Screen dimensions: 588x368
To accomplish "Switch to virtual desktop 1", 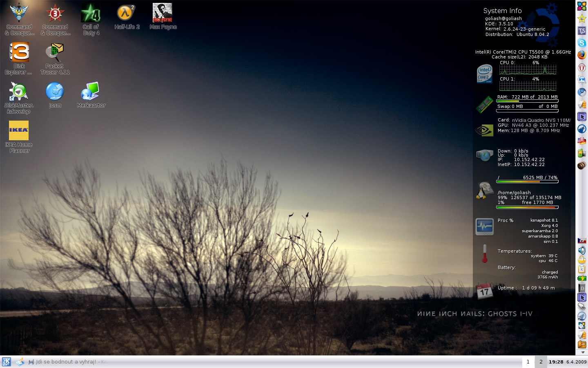I will click(528, 362).
